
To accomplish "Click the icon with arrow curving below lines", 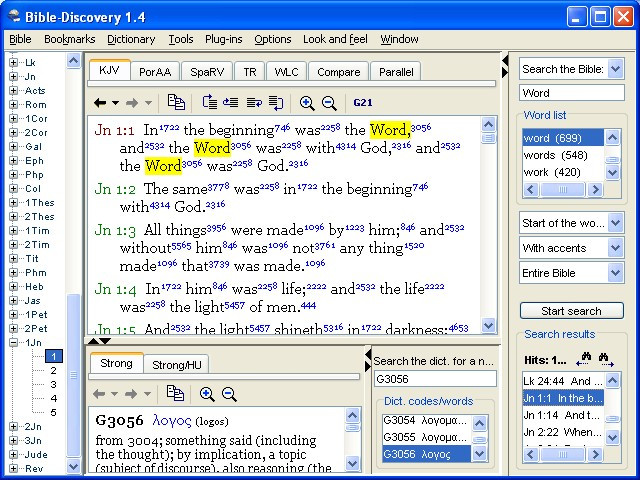I will [276, 102].
